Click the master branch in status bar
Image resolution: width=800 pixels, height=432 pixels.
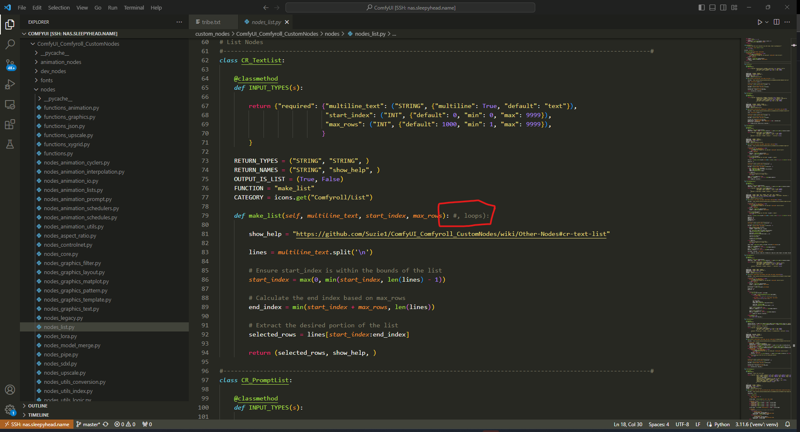90,424
